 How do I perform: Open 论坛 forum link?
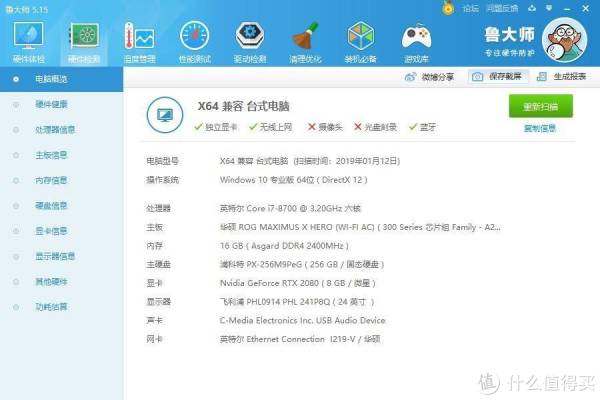click(471, 8)
